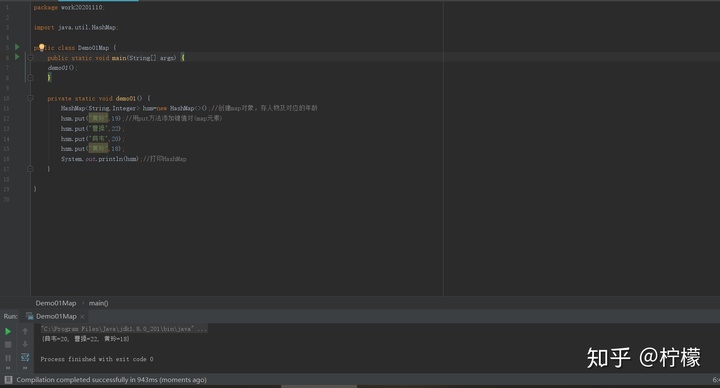Click Demo01Map in the editor breadcrumb

coord(56,303)
